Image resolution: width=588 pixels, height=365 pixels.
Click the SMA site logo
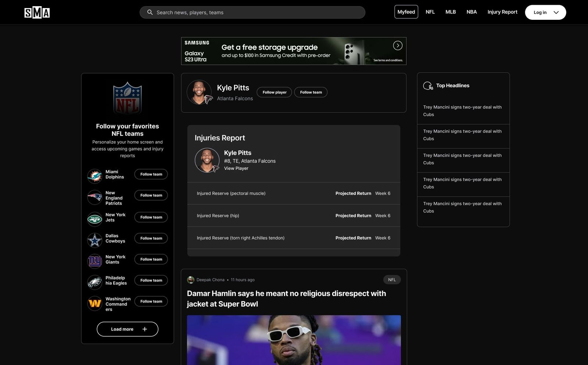pos(37,12)
